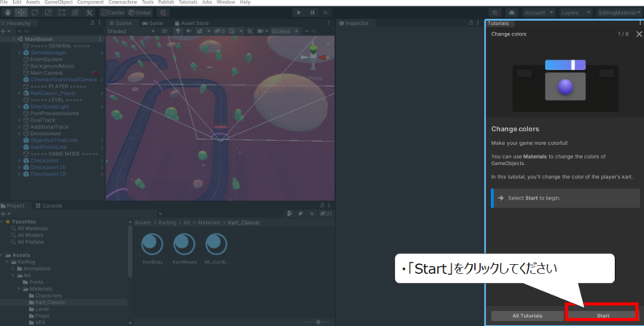Advance one frame with the Step button
The height and width of the screenshot is (326, 644).
326,13
